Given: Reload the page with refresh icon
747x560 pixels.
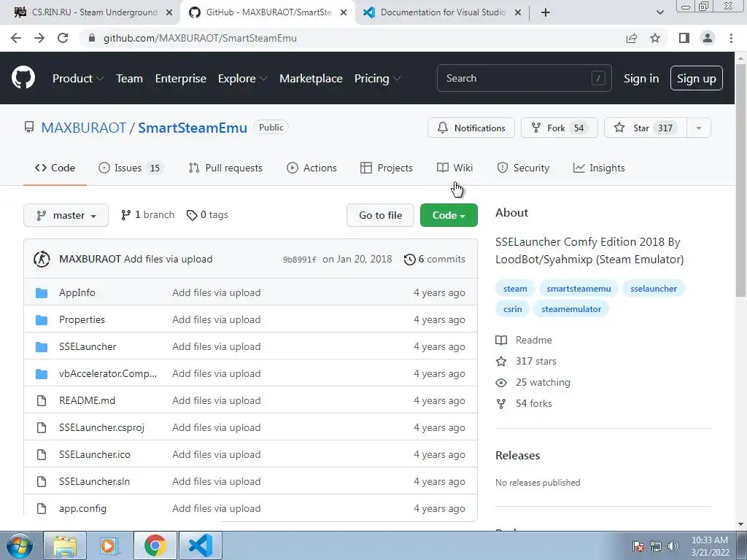Looking at the screenshot, I should coord(63,38).
